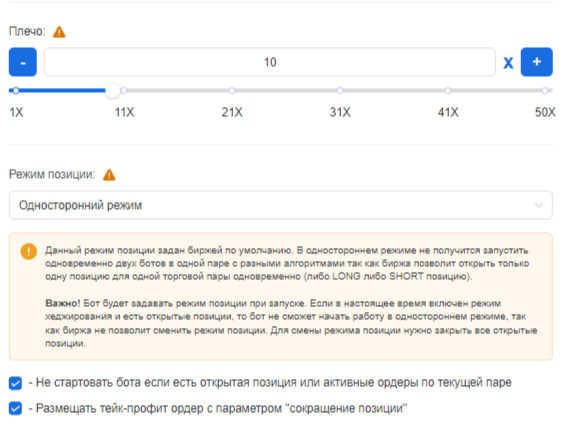
Task: Click the orange exclamation icon in the notice box
Action: (x=29, y=251)
